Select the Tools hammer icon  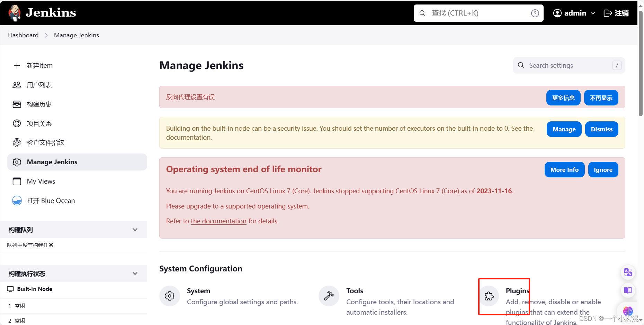tap(328, 296)
